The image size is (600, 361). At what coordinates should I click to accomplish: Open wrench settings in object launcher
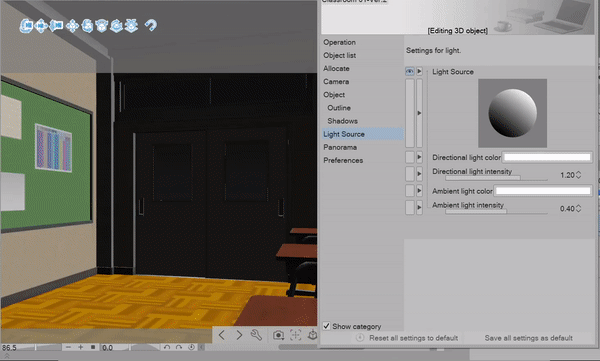coord(256,335)
